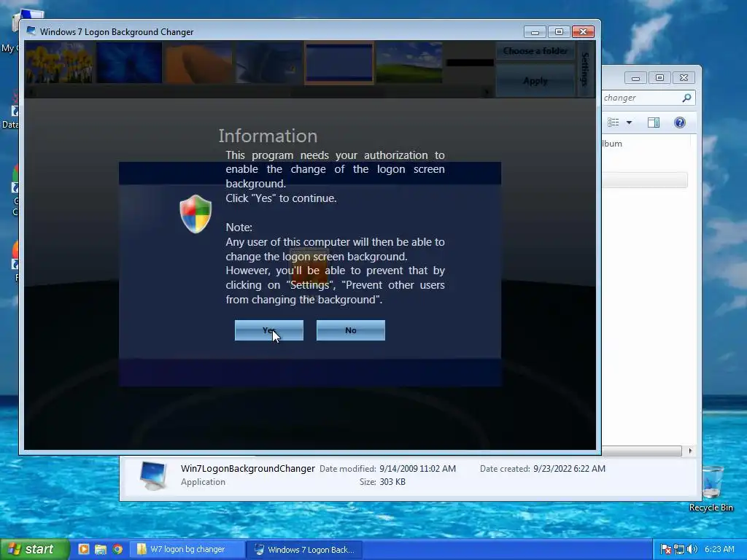
Task: Launch media player from quick launch
Action: [84, 550]
